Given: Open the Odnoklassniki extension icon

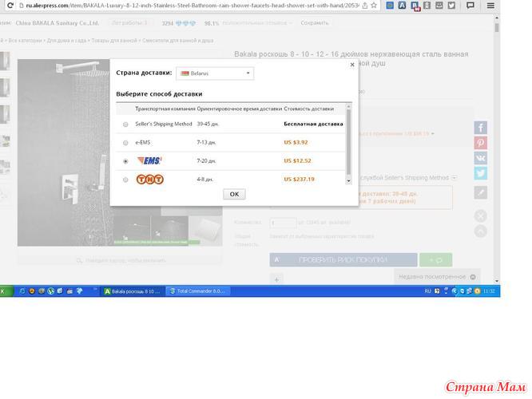Looking at the screenshot, I should (427, 6).
